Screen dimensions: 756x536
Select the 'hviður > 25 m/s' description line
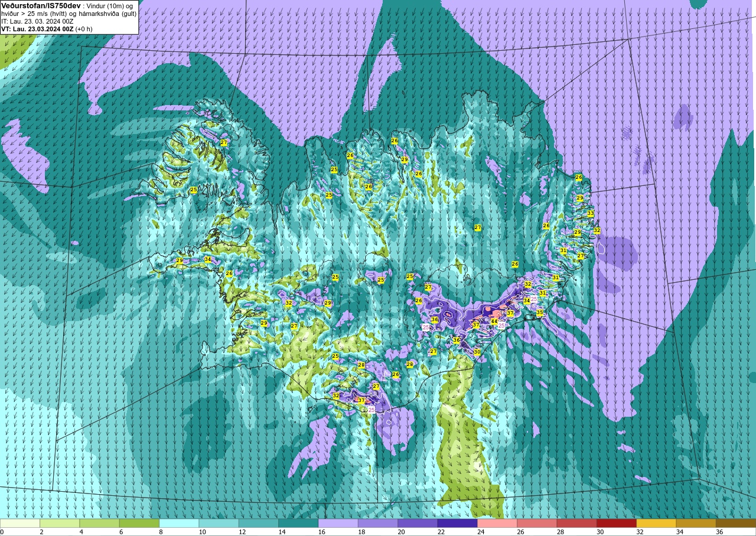[x=69, y=13]
